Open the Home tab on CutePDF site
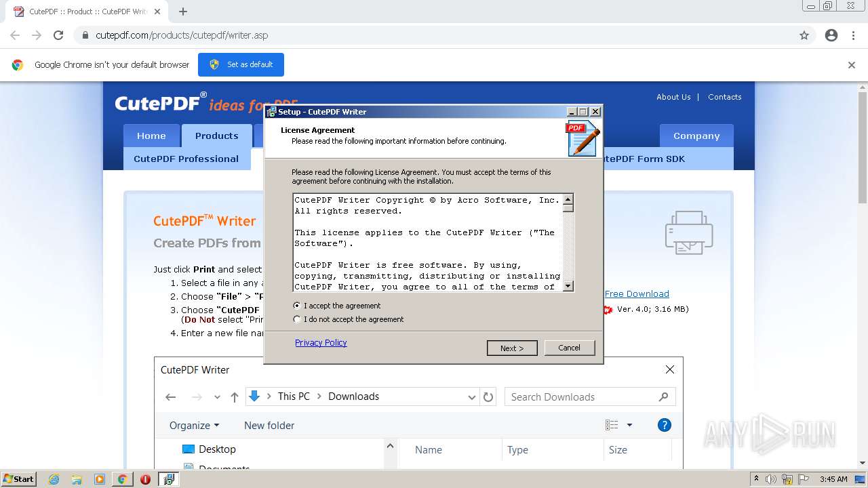 point(151,136)
